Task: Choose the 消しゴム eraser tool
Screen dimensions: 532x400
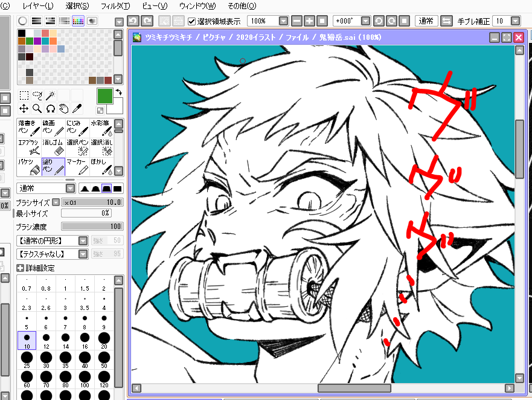Action: point(53,147)
